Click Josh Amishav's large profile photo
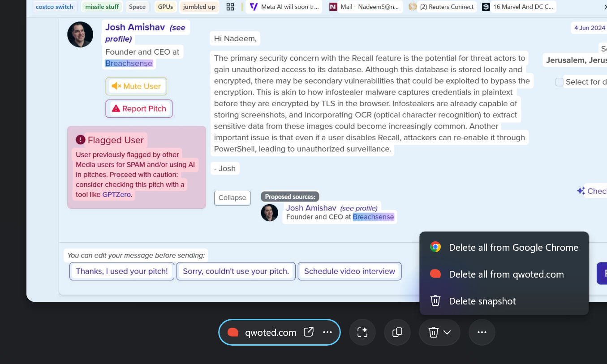 coord(80,34)
